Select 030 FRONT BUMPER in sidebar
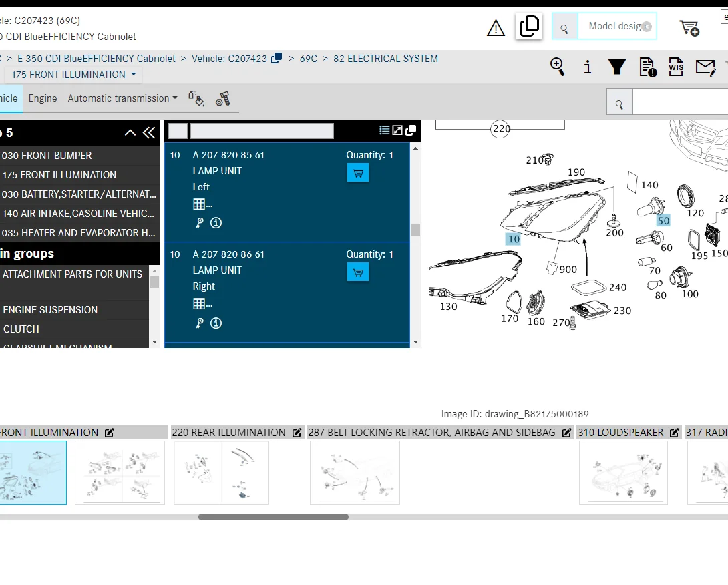728x585 pixels. 80,156
